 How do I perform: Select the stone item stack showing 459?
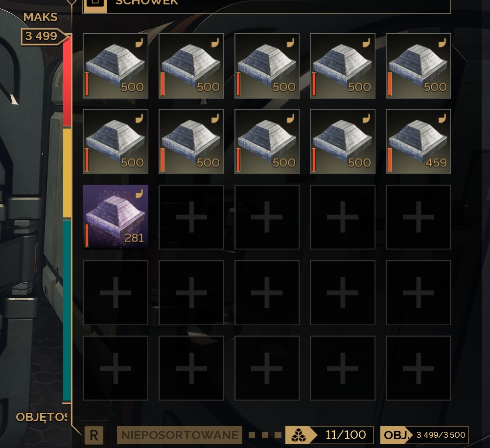point(418,141)
